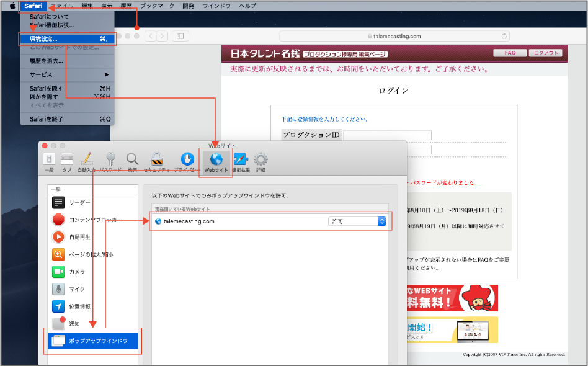Open the 一般 preferences pane

tap(49, 162)
